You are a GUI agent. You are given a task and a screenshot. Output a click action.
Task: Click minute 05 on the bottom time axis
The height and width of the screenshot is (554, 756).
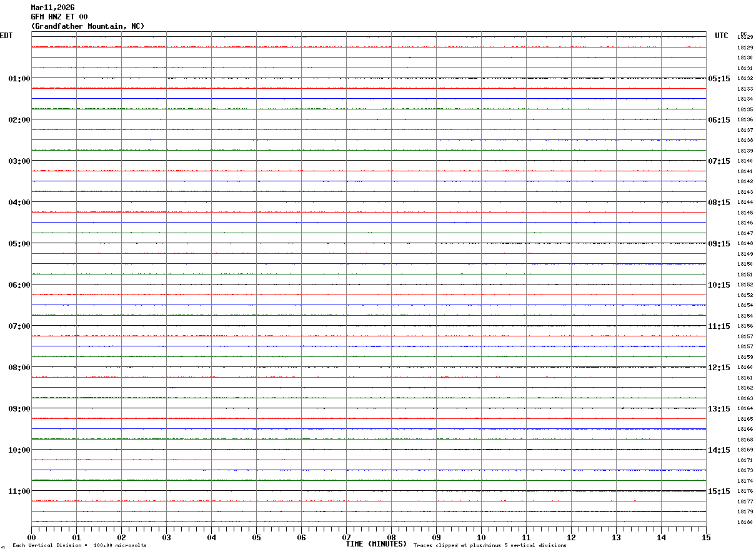click(x=256, y=537)
